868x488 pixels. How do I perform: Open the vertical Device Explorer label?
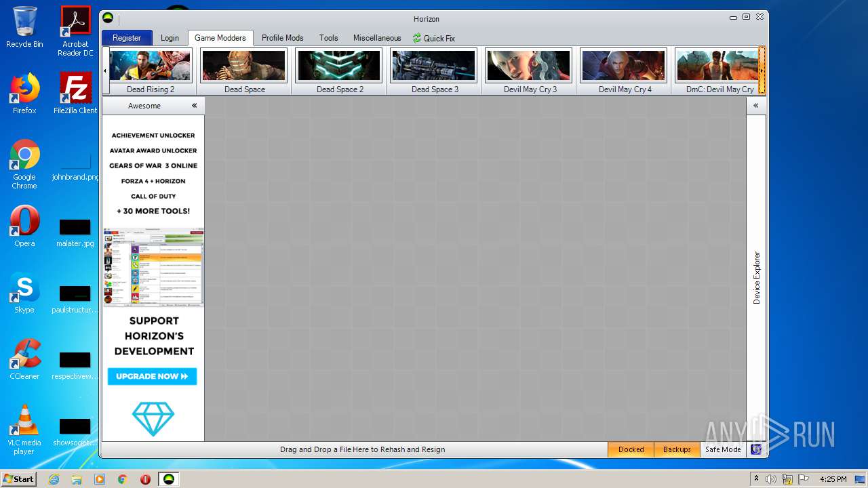(757, 277)
